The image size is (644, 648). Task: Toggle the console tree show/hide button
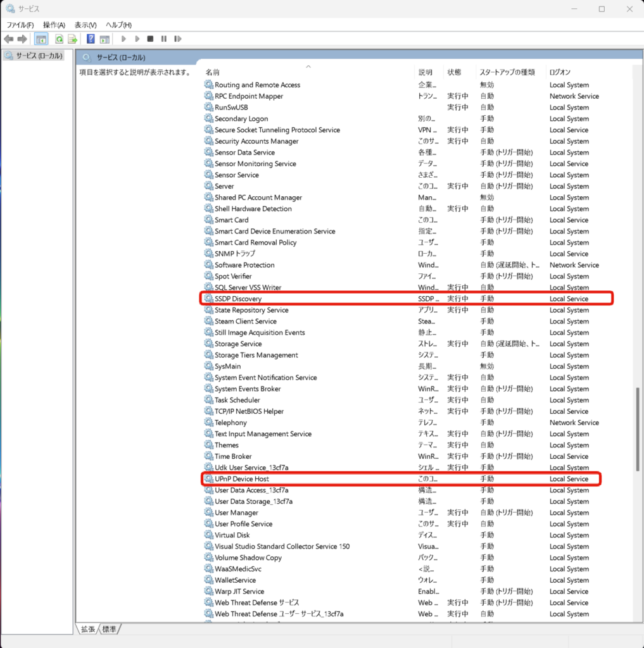(41, 39)
